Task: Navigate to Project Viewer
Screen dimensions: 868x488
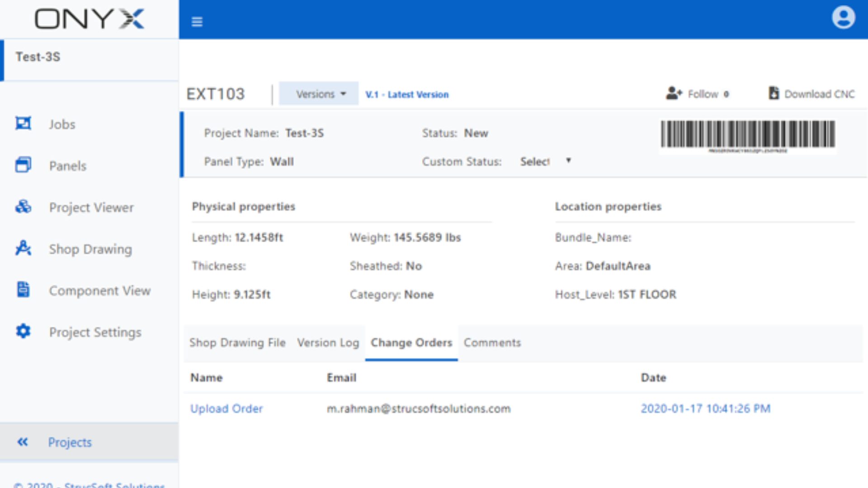Action: [x=91, y=207]
